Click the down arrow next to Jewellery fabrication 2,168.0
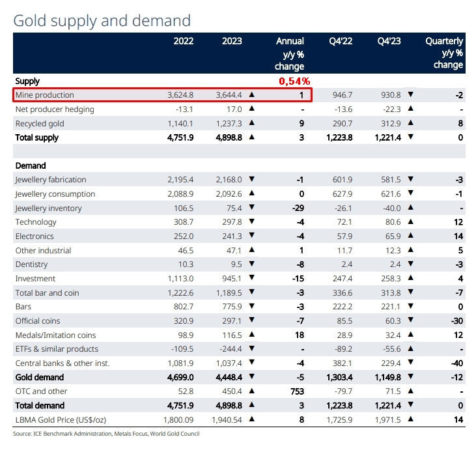The width and height of the screenshot is (476, 450). (x=252, y=180)
